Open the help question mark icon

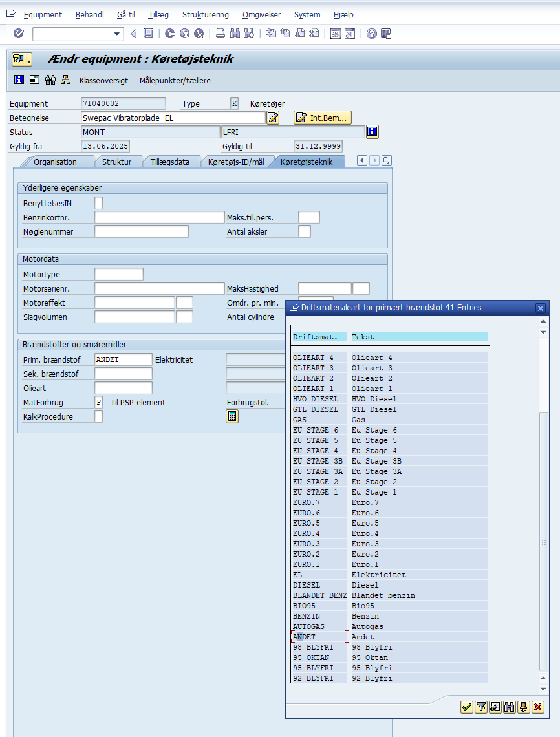tap(371, 34)
